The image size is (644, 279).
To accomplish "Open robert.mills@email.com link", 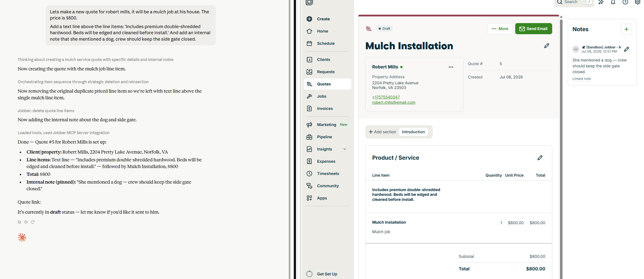I will click(394, 102).
